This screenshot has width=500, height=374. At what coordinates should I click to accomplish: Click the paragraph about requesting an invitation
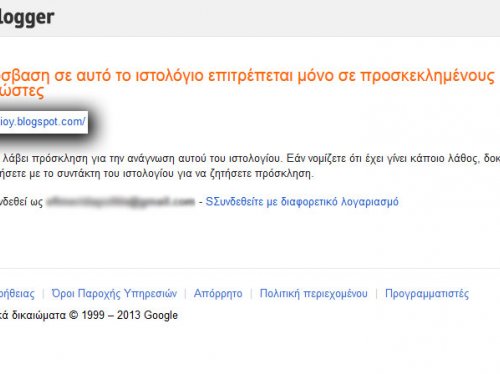coord(250,166)
